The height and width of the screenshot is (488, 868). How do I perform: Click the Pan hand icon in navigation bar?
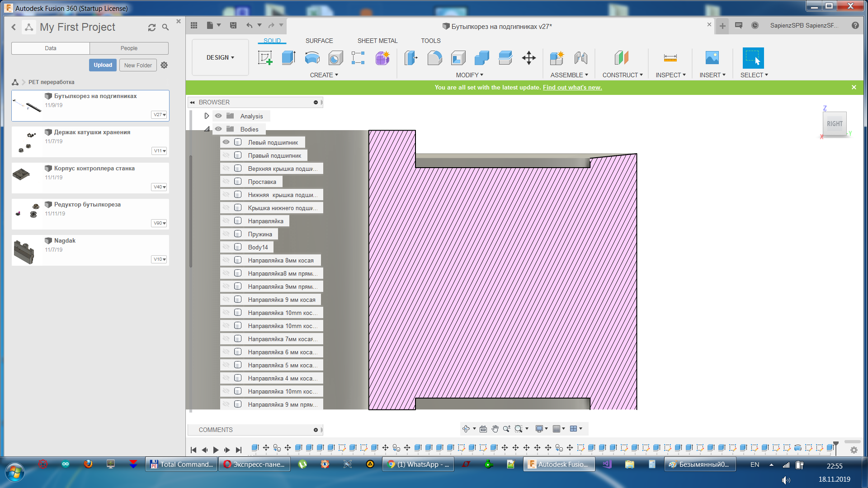(495, 429)
